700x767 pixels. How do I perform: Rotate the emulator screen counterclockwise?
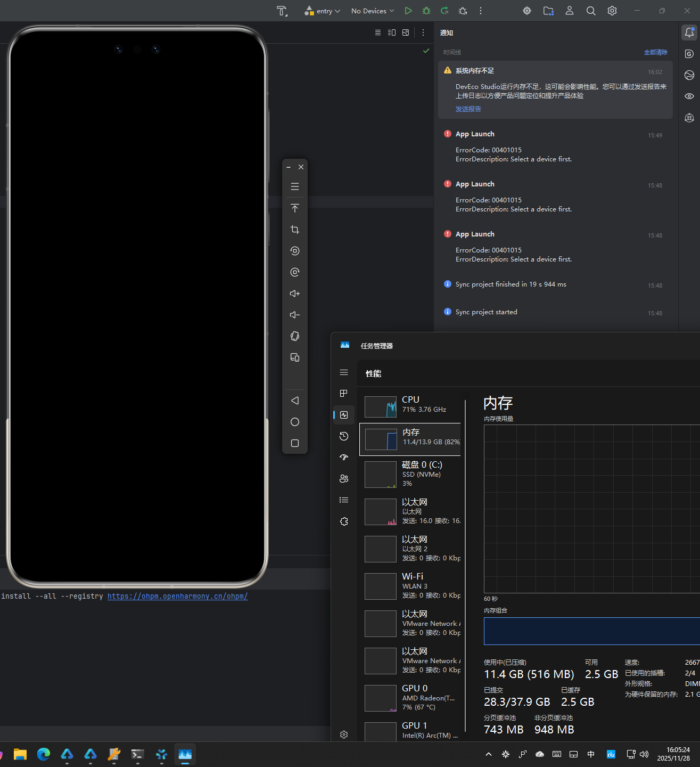pyautogui.click(x=295, y=251)
